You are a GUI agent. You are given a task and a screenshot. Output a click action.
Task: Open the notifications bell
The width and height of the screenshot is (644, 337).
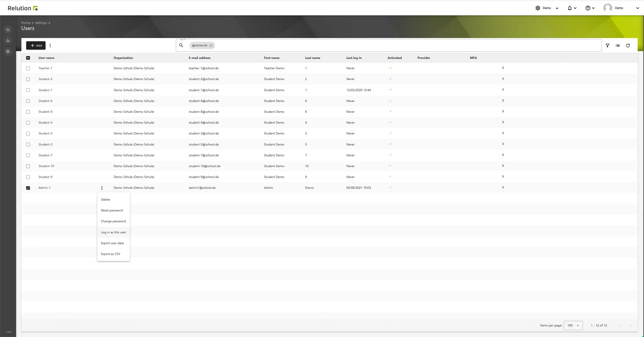pyautogui.click(x=570, y=8)
